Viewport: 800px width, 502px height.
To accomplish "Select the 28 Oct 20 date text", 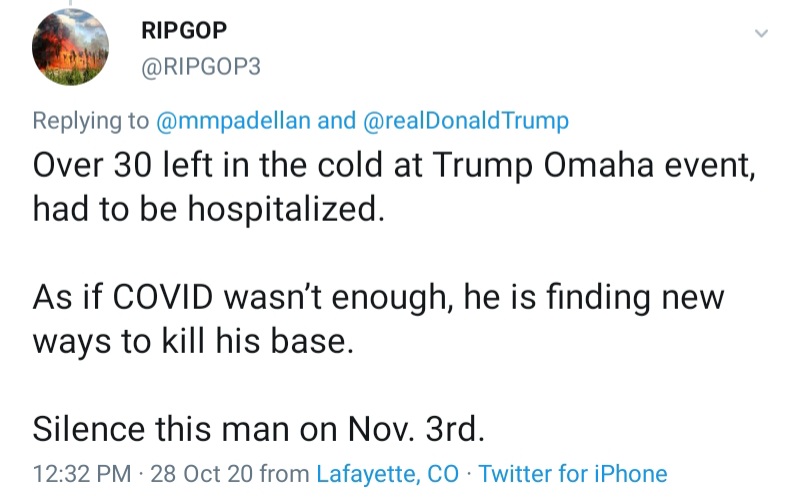I will 200,473.
